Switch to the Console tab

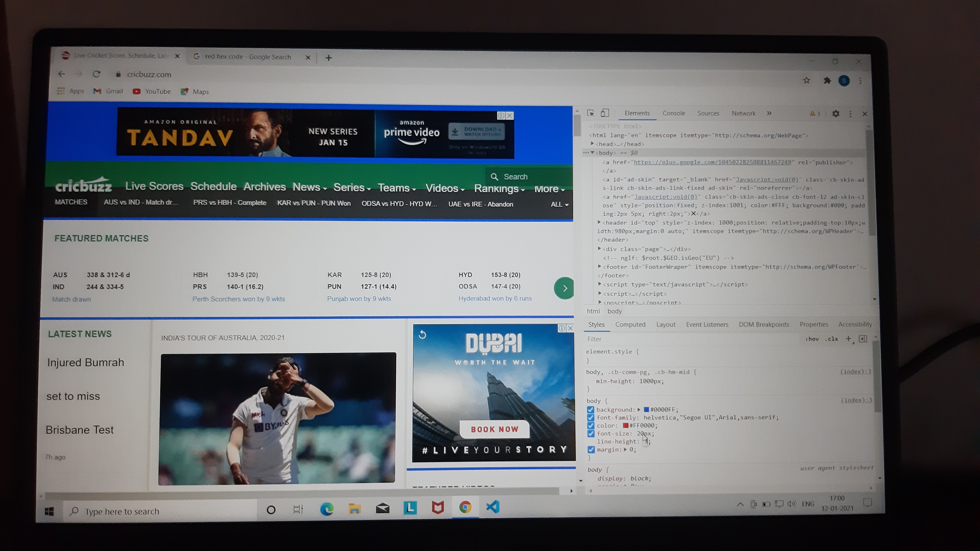click(673, 113)
